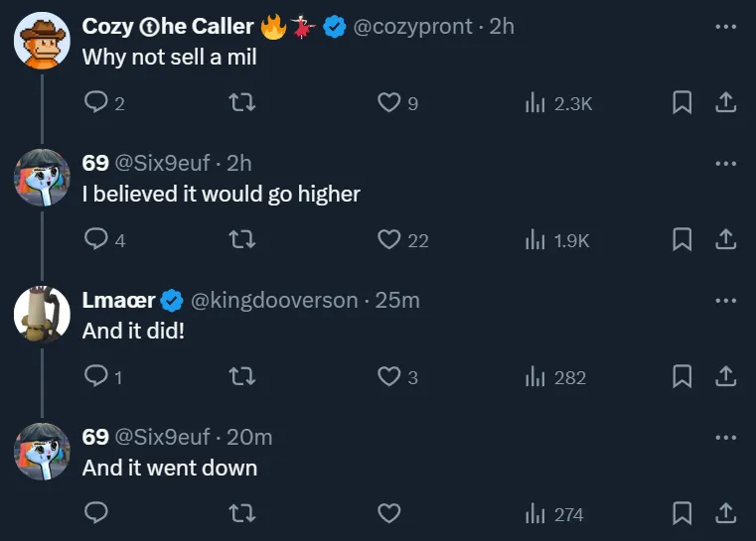Reply to "I believed it would go higher"
The height and width of the screenshot is (541, 756).
96,239
